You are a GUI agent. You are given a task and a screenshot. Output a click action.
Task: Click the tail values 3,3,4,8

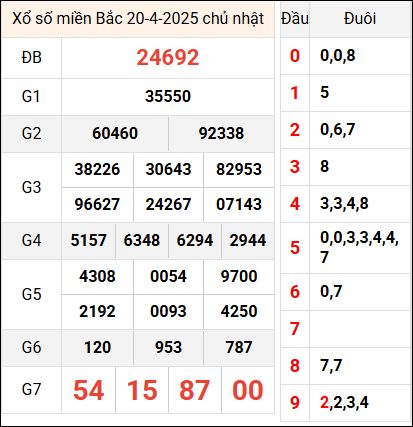(x=344, y=203)
